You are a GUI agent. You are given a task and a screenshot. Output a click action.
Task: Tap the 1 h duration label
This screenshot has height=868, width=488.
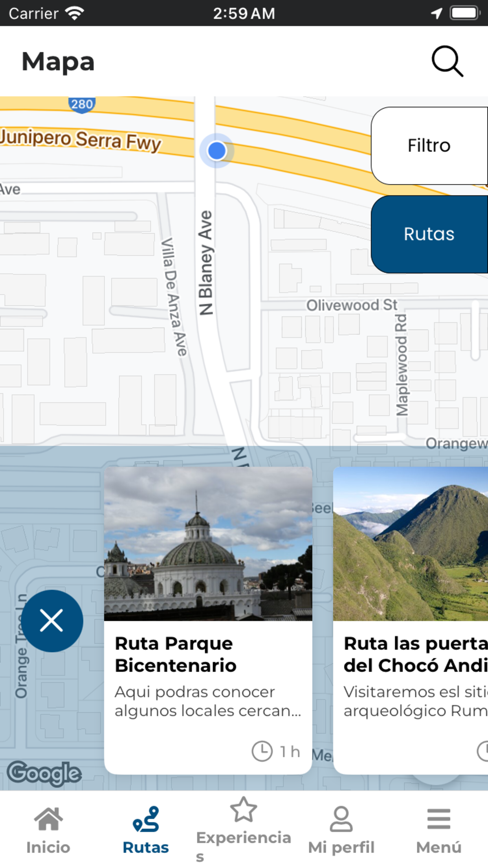290,752
